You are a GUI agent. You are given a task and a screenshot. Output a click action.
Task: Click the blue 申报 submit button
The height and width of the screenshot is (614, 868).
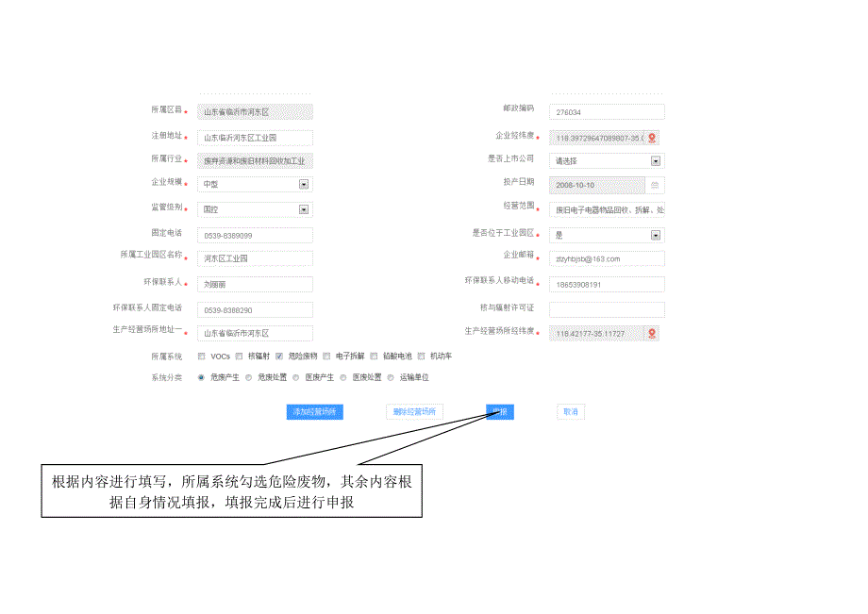click(x=500, y=412)
